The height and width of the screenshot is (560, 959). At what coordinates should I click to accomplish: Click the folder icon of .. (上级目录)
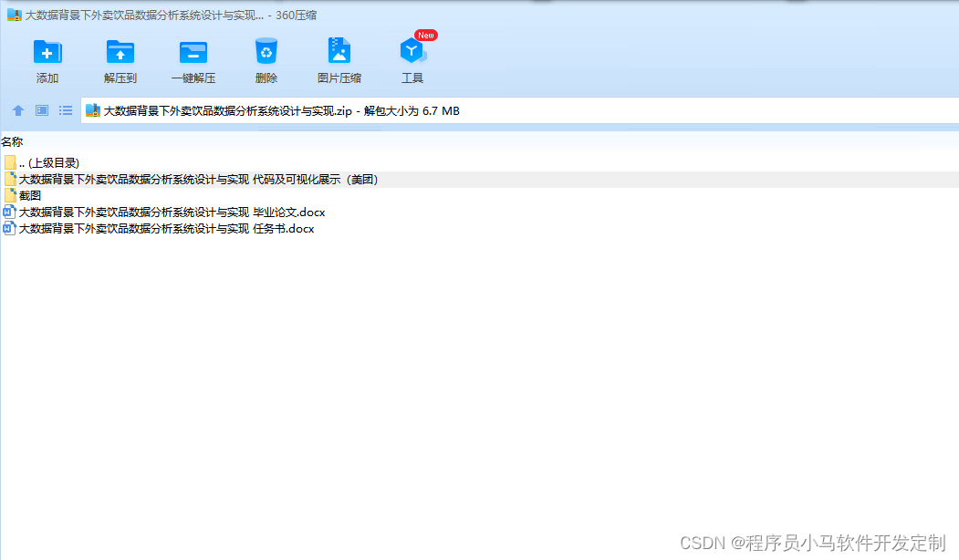10,162
